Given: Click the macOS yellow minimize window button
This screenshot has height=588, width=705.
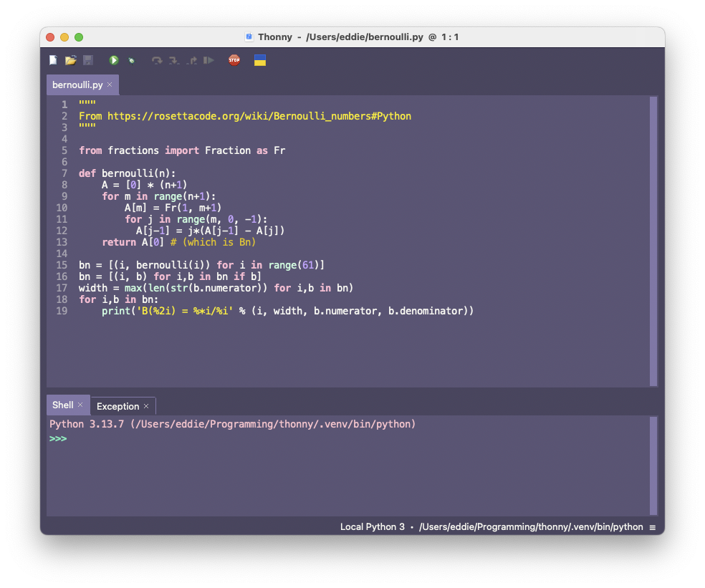Looking at the screenshot, I should pyautogui.click(x=64, y=37).
